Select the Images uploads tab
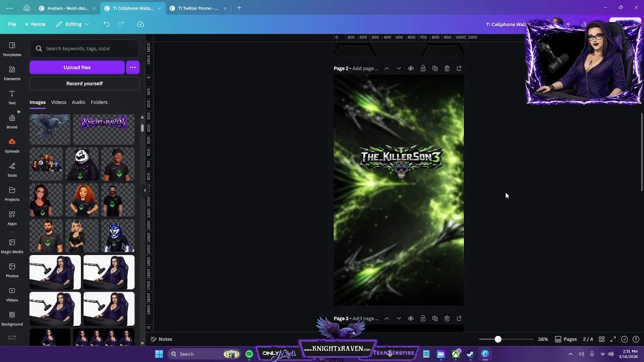Viewport: 644px width, 362px height. 37,102
